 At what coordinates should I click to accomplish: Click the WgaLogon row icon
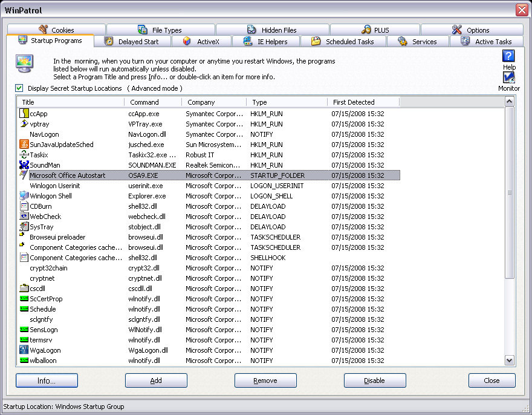[x=24, y=350]
